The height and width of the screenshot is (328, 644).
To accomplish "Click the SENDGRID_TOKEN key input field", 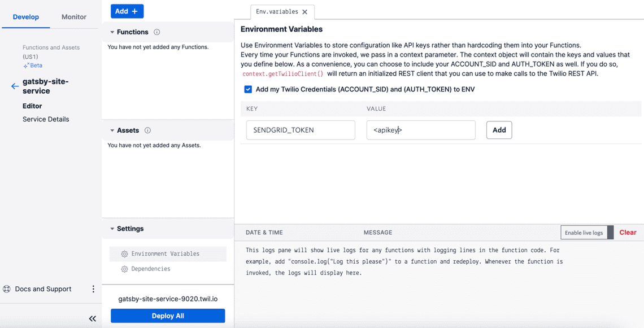I will [301, 130].
